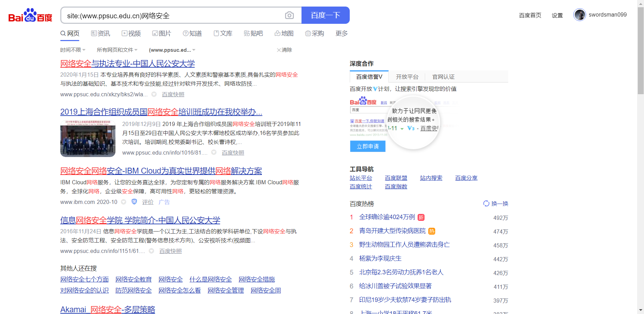Open 百度分享 tool link

pos(466,178)
